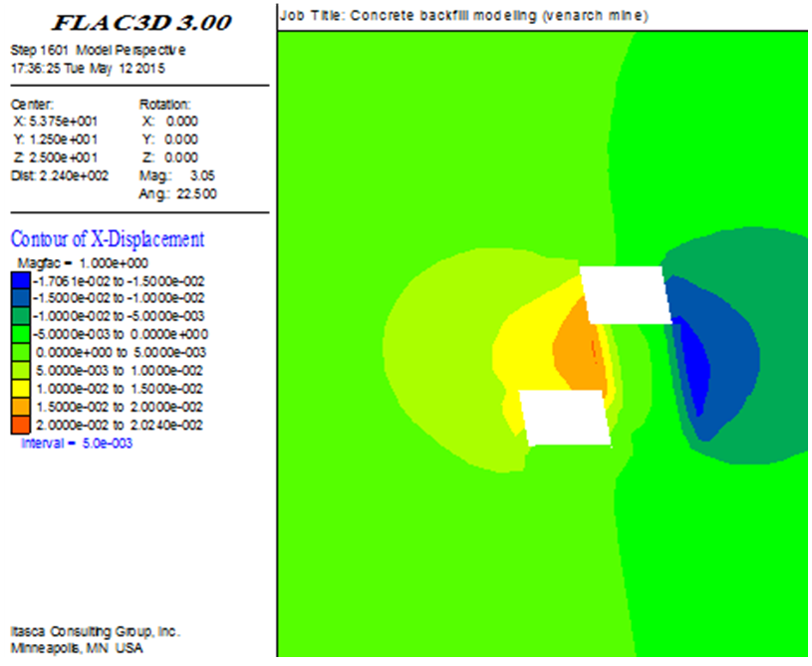Select the upper white excavation block
812x666 pixels.
pyautogui.click(x=626, y=295)
